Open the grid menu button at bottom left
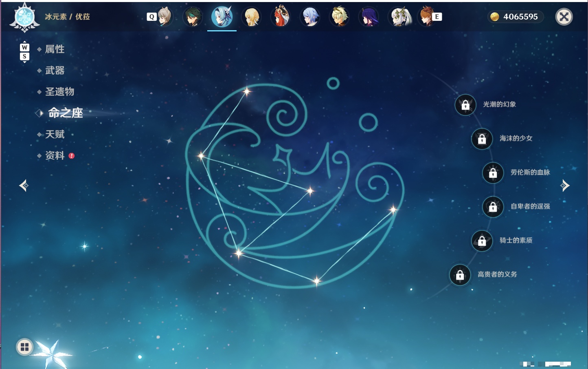 [24, 347]
